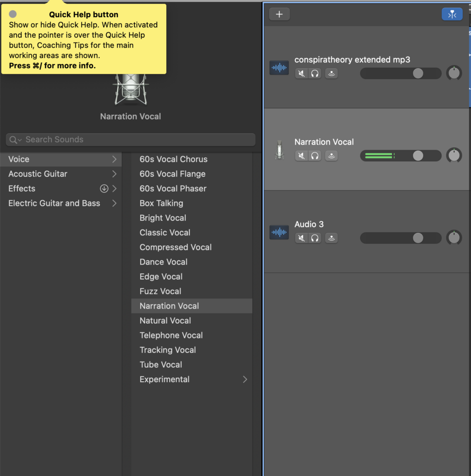The image size is (471, 476).
Task: Select the Voice category
Action: (61, 159)
